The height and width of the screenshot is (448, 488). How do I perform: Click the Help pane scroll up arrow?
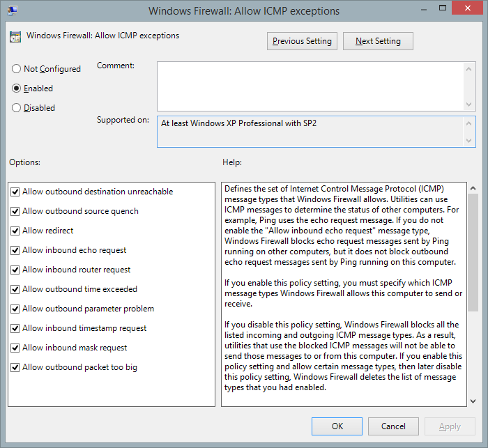click(x=473, y=188)
